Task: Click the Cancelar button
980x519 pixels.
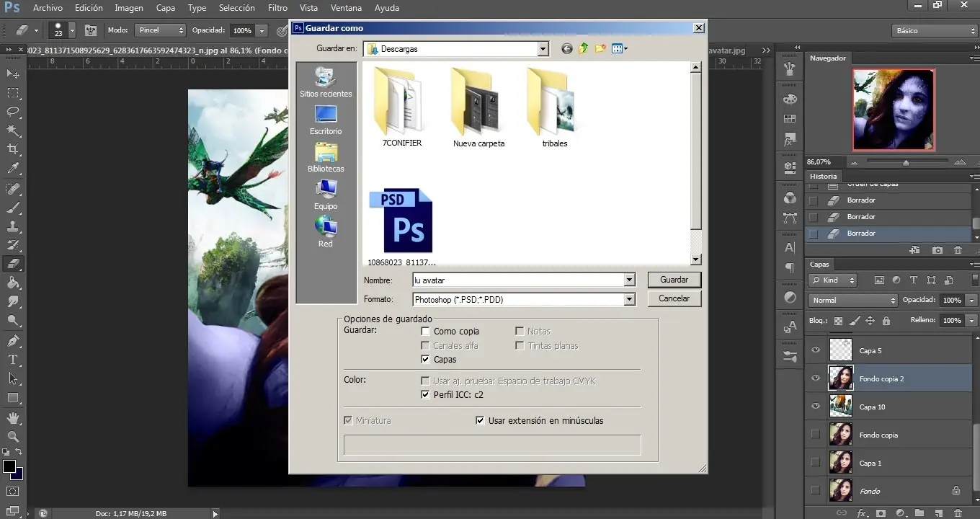Action: 674,298
